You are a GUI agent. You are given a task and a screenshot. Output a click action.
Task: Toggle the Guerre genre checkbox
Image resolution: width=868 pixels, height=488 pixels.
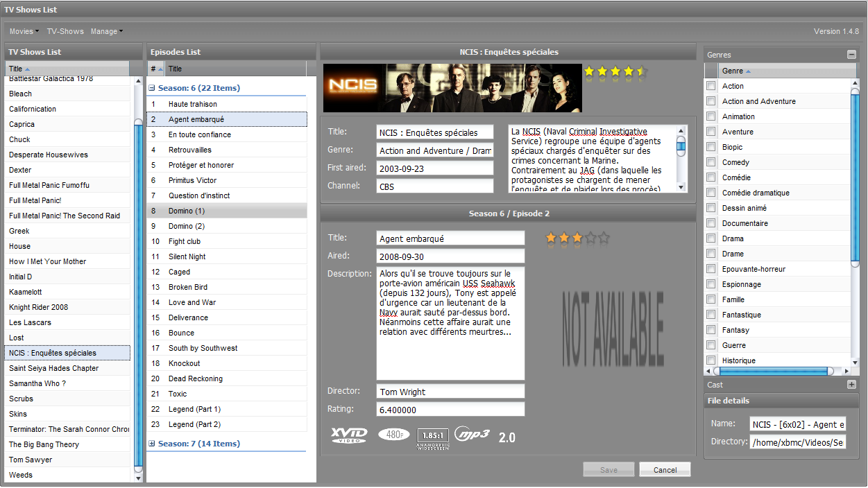point(710,345)
